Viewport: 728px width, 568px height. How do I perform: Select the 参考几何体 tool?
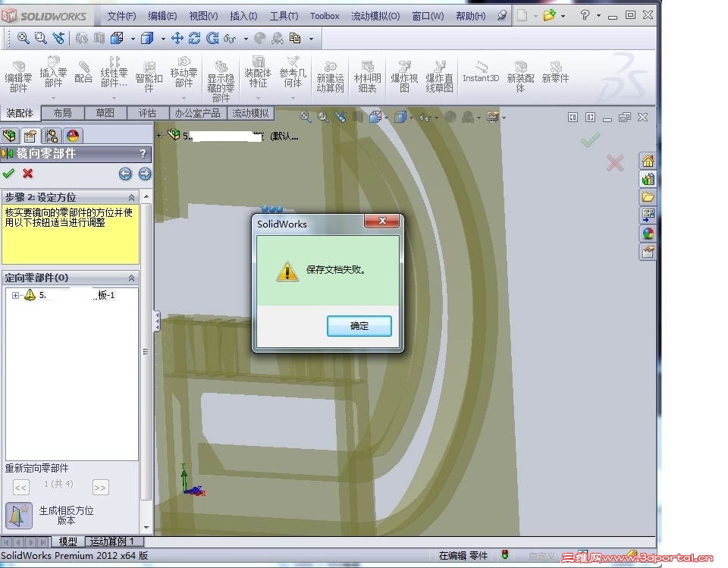tap(293, 72)
